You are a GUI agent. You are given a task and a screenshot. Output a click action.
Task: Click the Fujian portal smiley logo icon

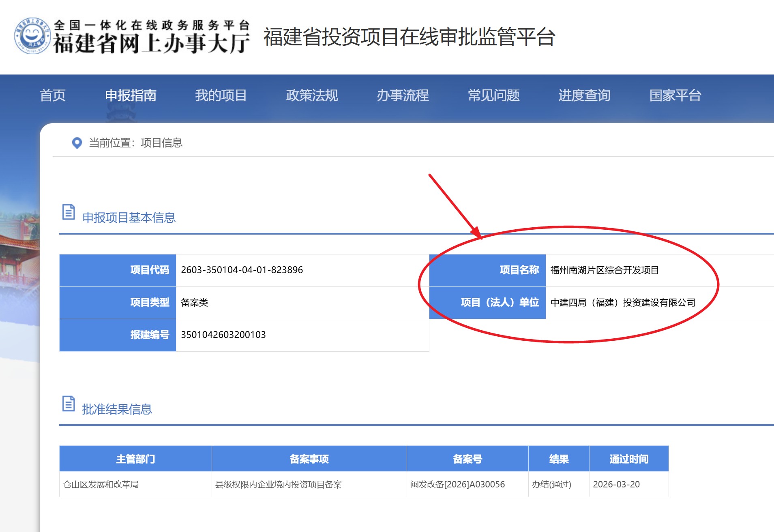[x=32, y=36]
